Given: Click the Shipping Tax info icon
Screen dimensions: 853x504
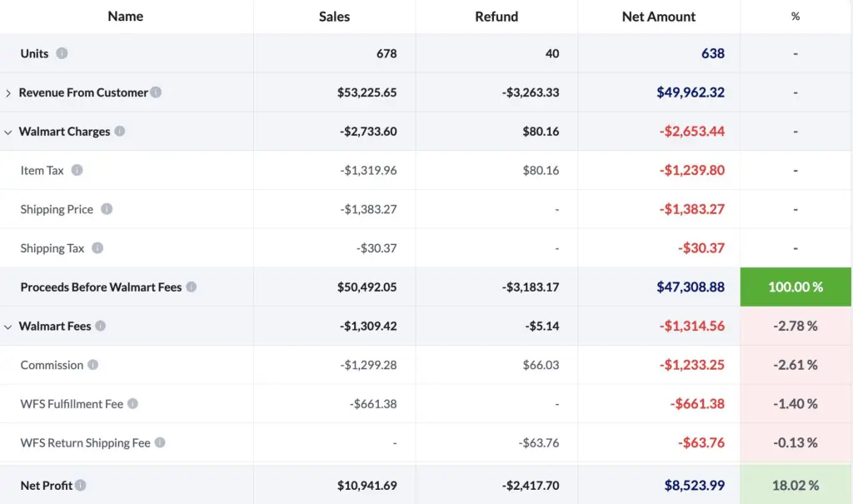Looking at the screenshot, I should tap(97, 248).
